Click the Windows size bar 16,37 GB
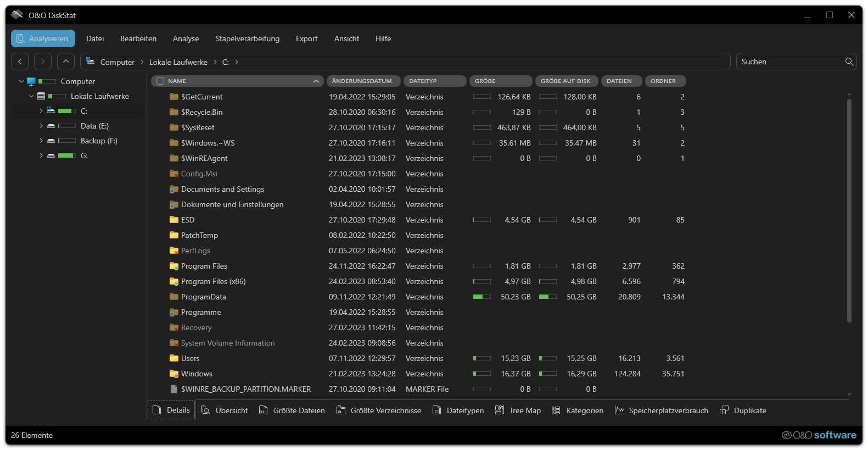The image size is (868, 450). pyautogui.click(x=482, y=374)
